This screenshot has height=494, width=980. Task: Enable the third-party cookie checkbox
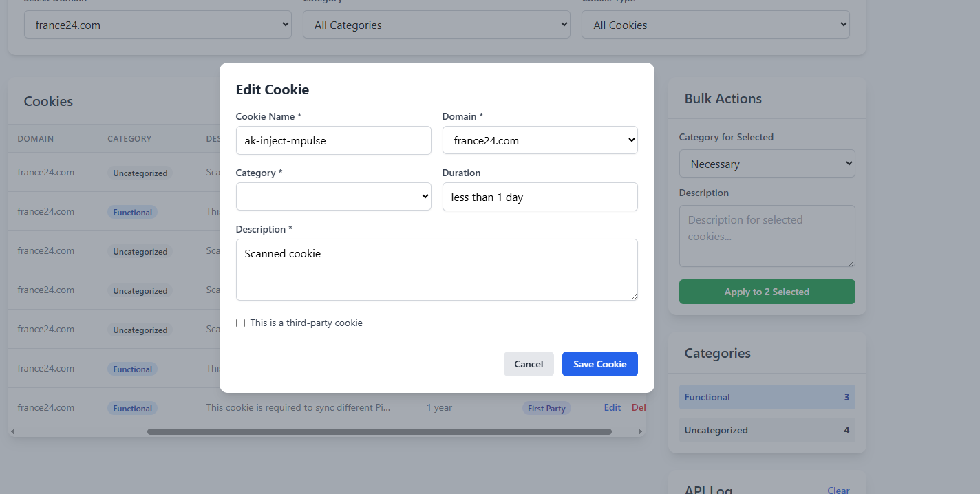point(240,323)
